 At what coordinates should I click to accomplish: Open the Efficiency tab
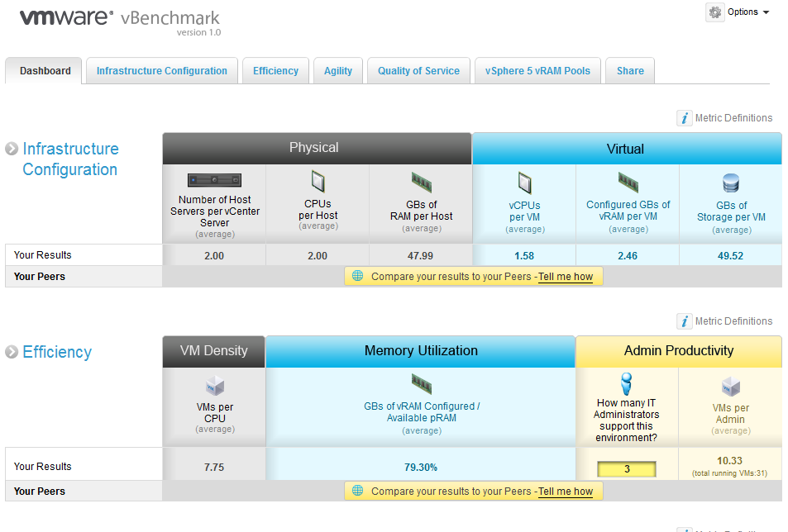275,71
